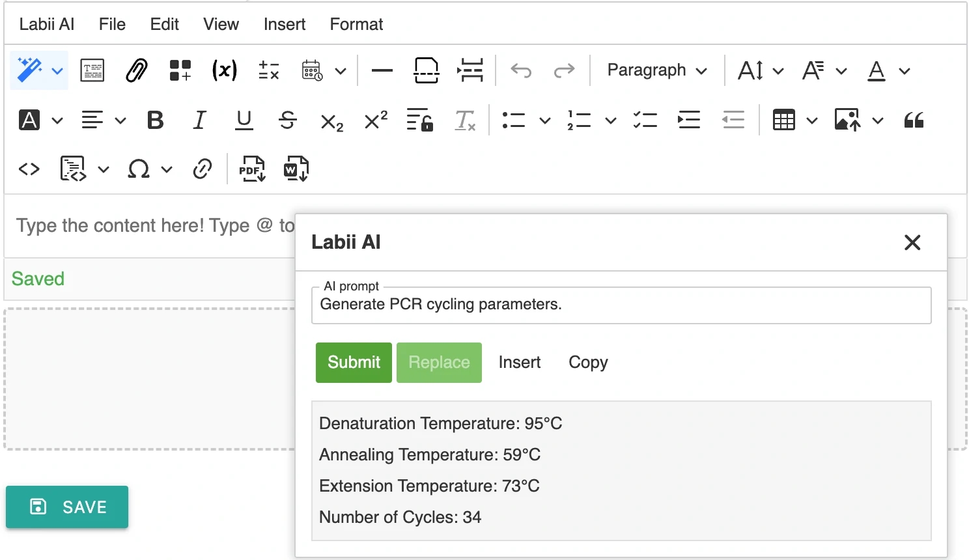Viewport: 969px width, 560px height.
Task: Click the export to Word icon
Action: (296, 169)
